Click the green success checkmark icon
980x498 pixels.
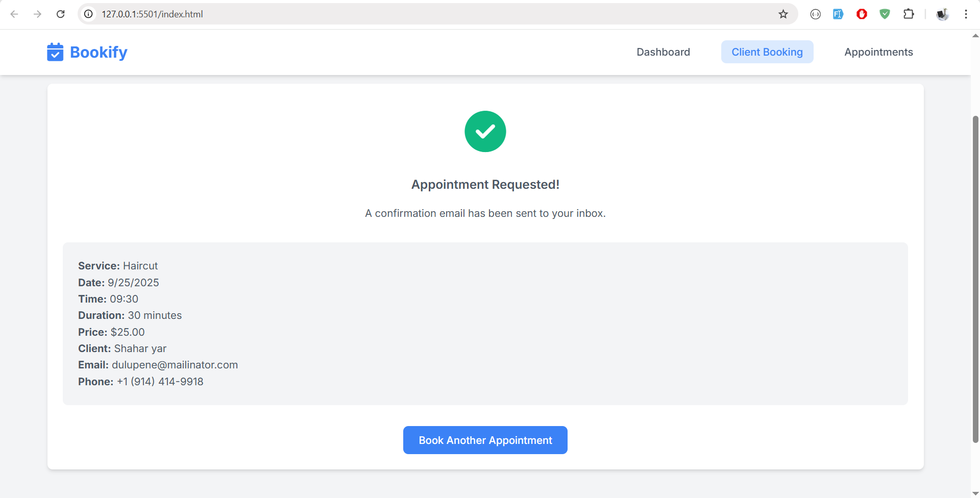[x=485, y=132]
